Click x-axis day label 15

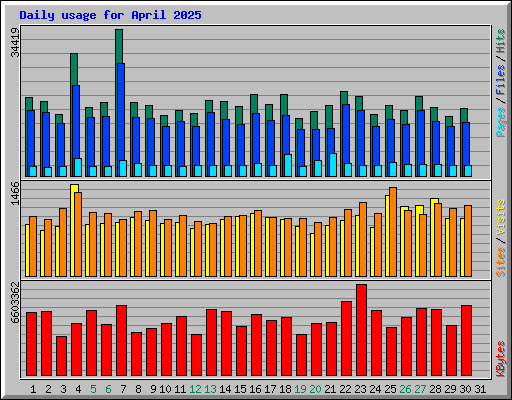(240, 389)
